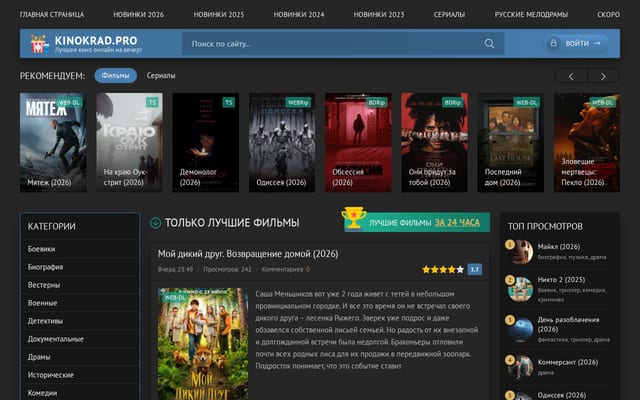Show previous recommended movies with left arrow

pyautogui.click(x=571, y=76)
